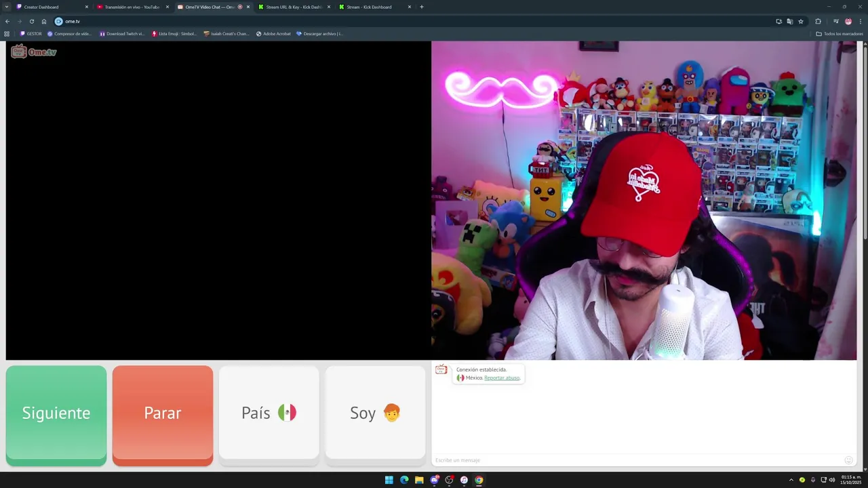The width and height of the screenshot is (868, 488).
Task: Expand Todos los marcadores folder
Action: [x=840, y=33]
